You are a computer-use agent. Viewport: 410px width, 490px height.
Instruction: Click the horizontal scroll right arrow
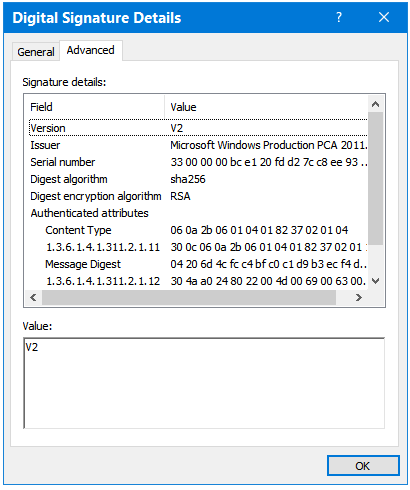[x=359, y=297]
